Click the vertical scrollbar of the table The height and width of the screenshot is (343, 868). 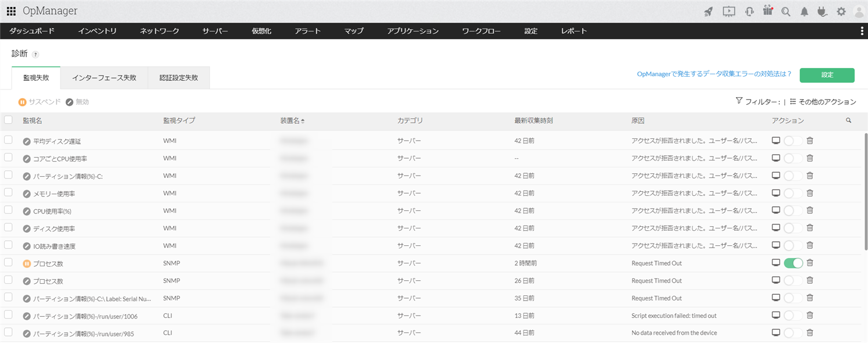[866, 192]
